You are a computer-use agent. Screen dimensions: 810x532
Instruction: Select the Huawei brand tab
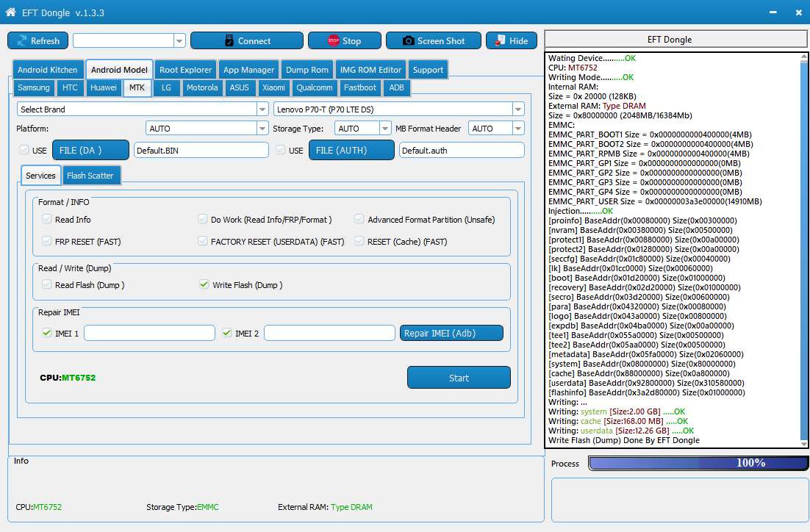[x=104, y=87]
